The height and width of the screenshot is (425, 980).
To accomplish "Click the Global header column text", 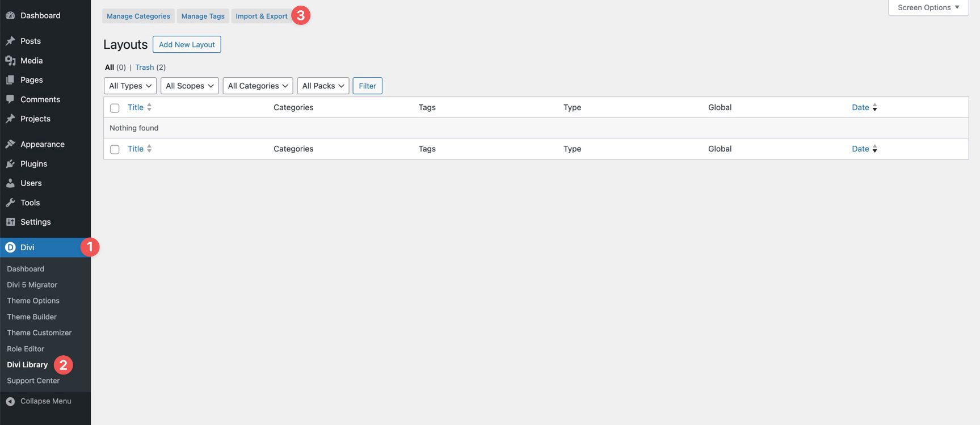I will click(720, 107).
